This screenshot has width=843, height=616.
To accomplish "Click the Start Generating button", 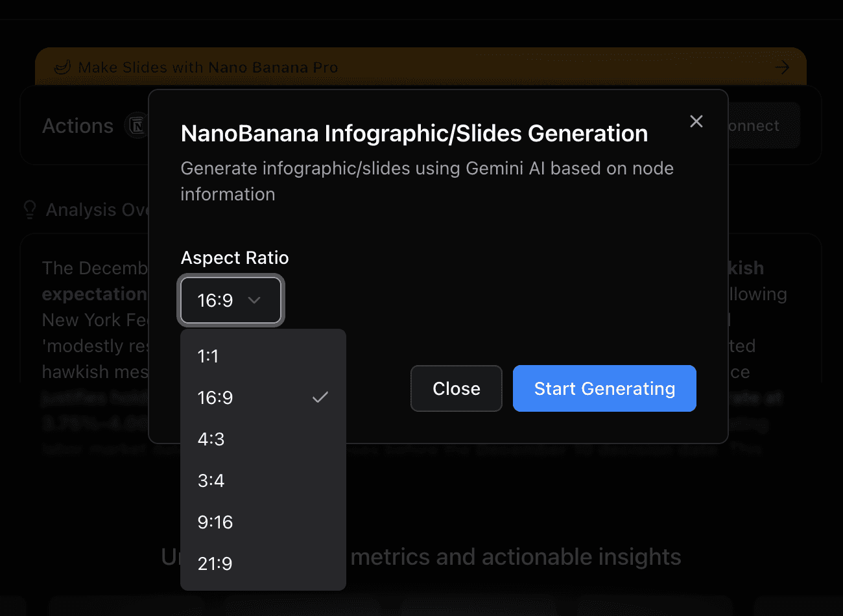I will coord(604,388).
